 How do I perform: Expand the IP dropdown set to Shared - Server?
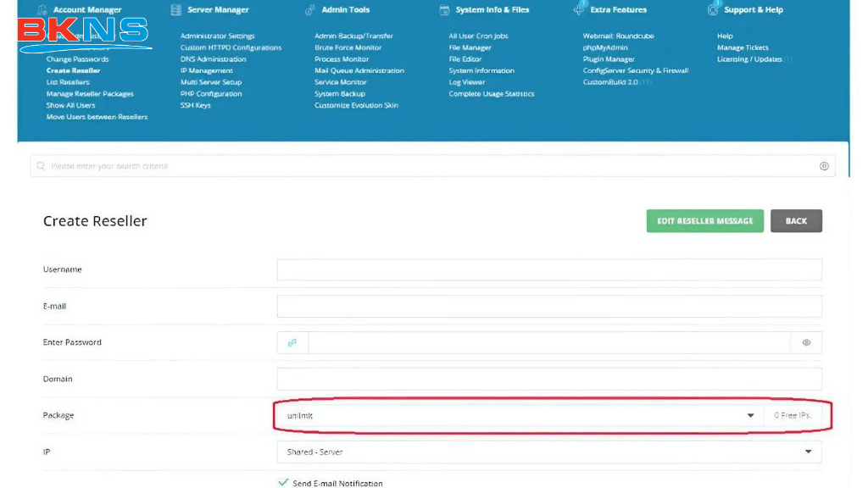548,452
